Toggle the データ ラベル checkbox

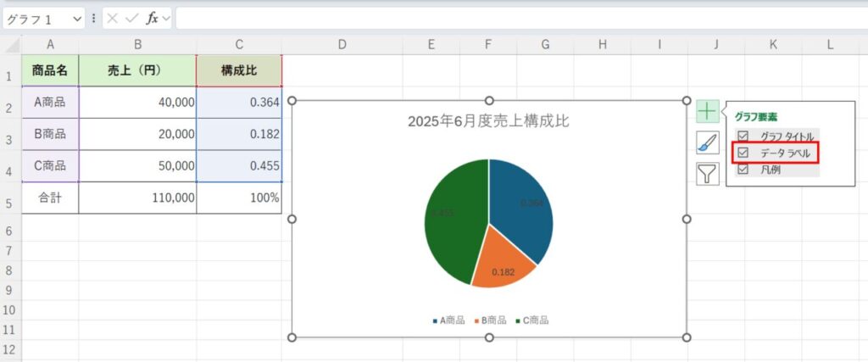(743, 153)
